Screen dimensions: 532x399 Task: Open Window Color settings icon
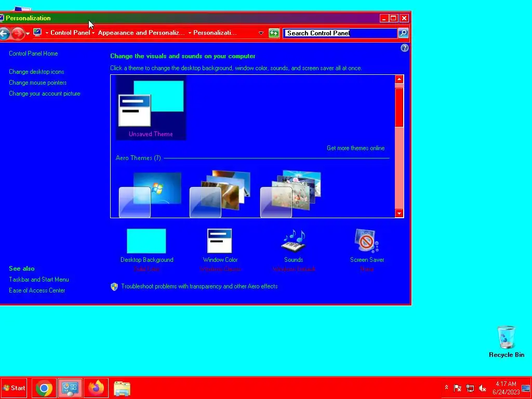point(220,241)
